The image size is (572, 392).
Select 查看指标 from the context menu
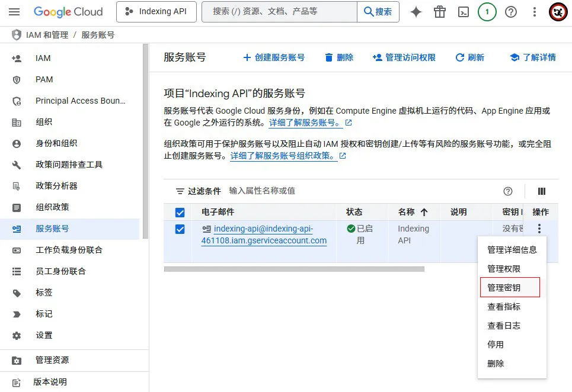[512, 307]
